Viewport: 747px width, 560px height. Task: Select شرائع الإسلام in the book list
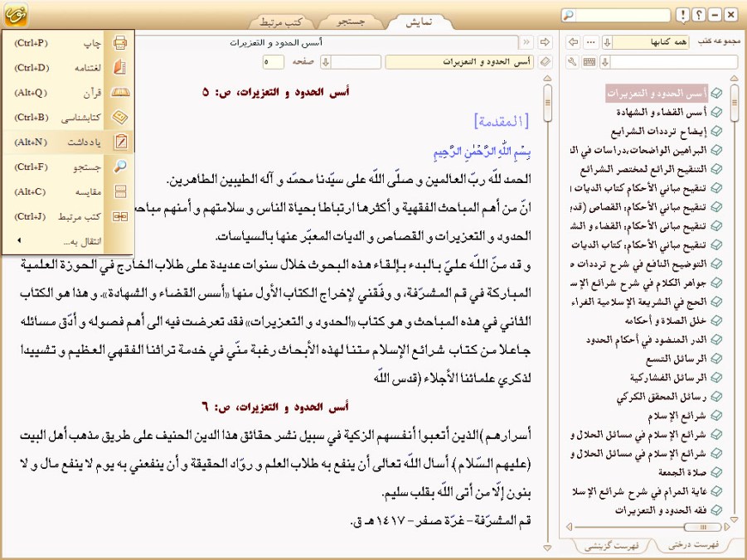pyautogui.click(x=680, y=415)
